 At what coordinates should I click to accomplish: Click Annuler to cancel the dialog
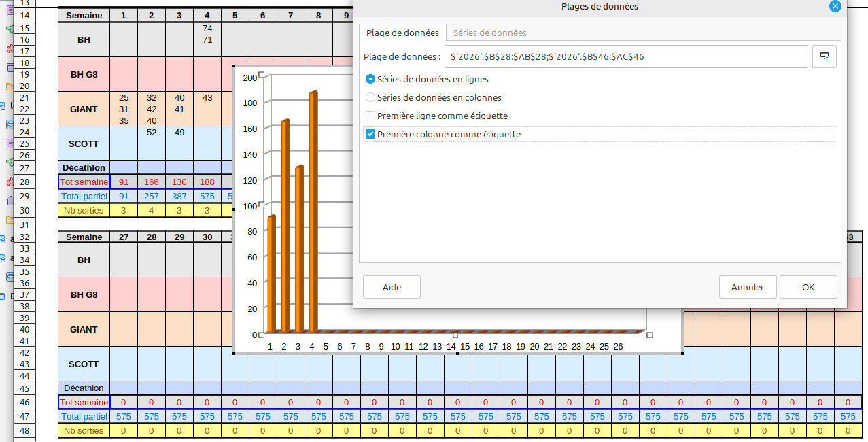click(747, 287)
